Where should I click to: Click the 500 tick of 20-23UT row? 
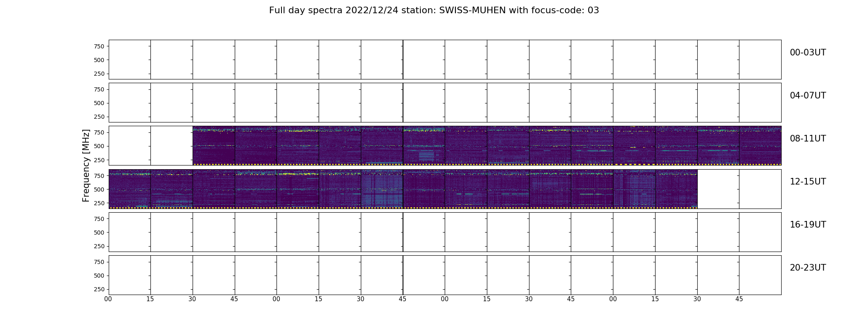(99, 275)
